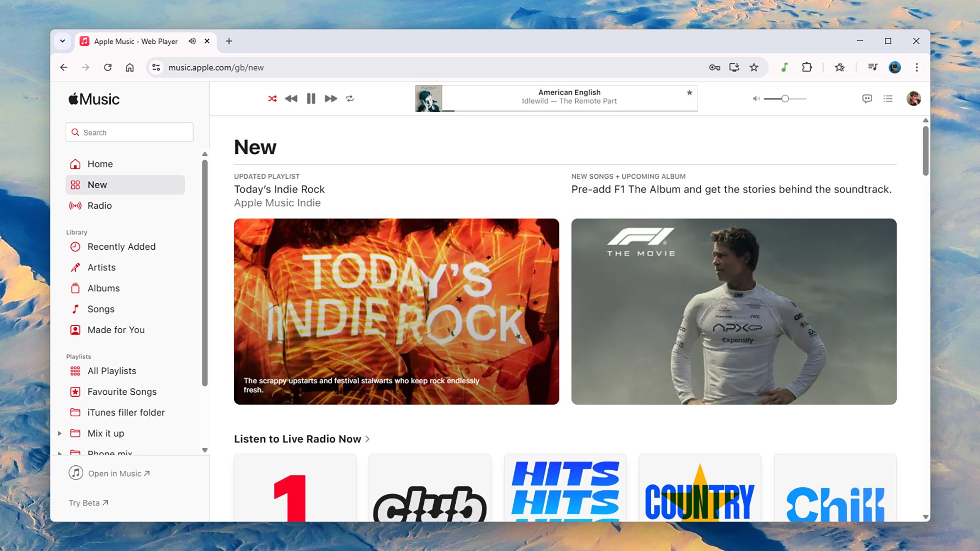This screenshot has height=551, width=980.
Task: Pause the currently playing track
Action: [311, 98]
